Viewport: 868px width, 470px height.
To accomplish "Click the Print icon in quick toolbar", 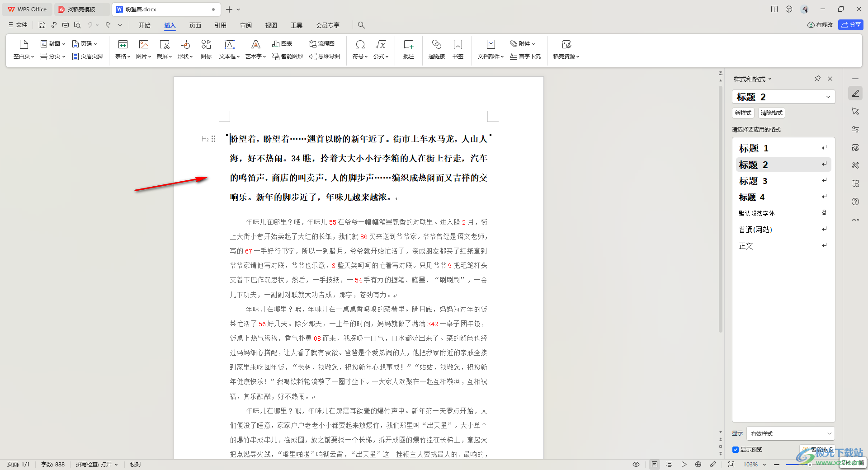I will (66, 25).
